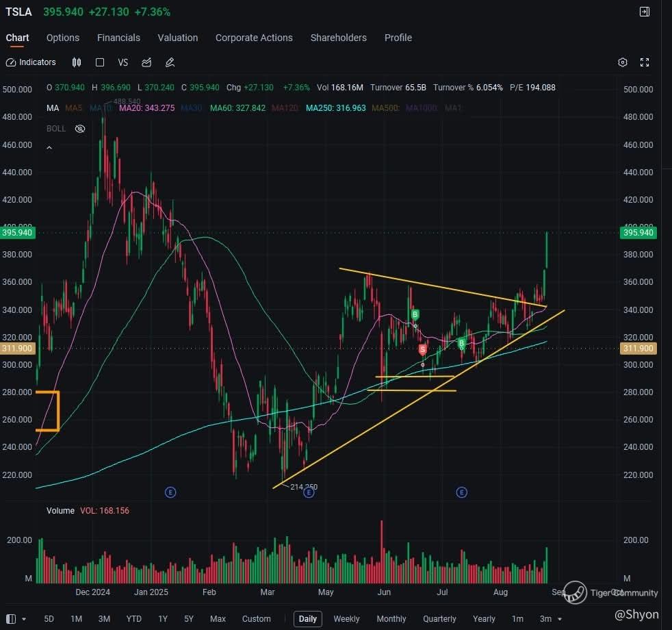Open the VS compare tool

pyautogui.click(x=123, y=62)
